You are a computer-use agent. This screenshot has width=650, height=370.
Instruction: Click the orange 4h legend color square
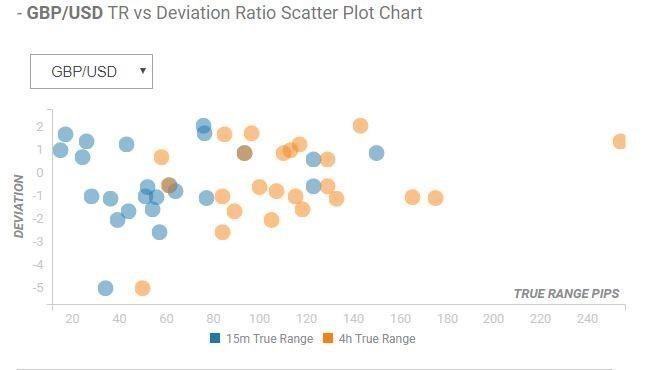pos(328,338)
